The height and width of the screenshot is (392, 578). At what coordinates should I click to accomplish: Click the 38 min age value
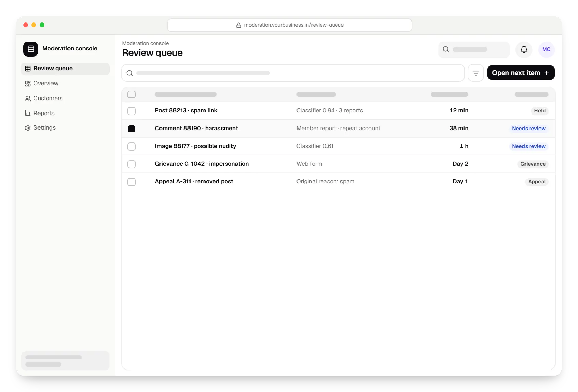459,128
